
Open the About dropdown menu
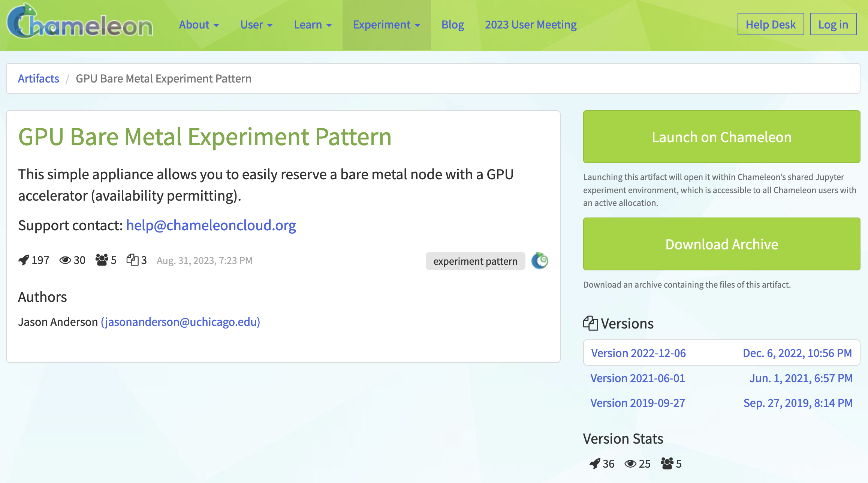pos(199,25)
